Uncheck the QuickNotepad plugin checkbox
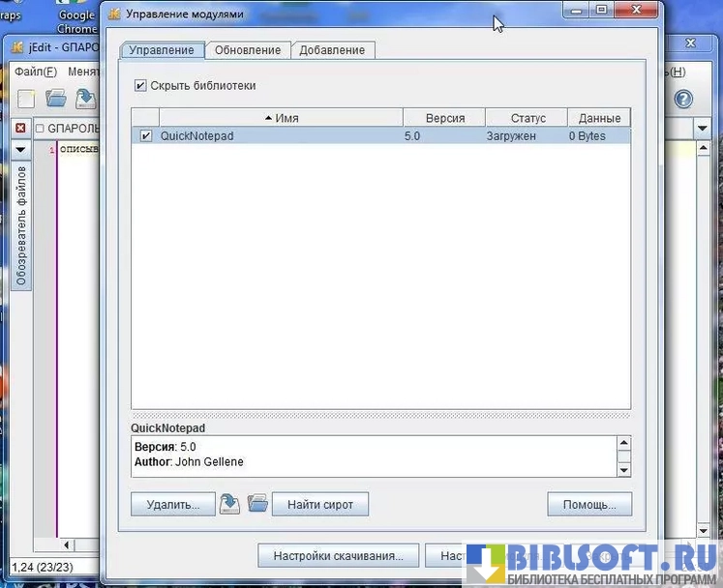 pyautogui.click(x=146, y=136)
